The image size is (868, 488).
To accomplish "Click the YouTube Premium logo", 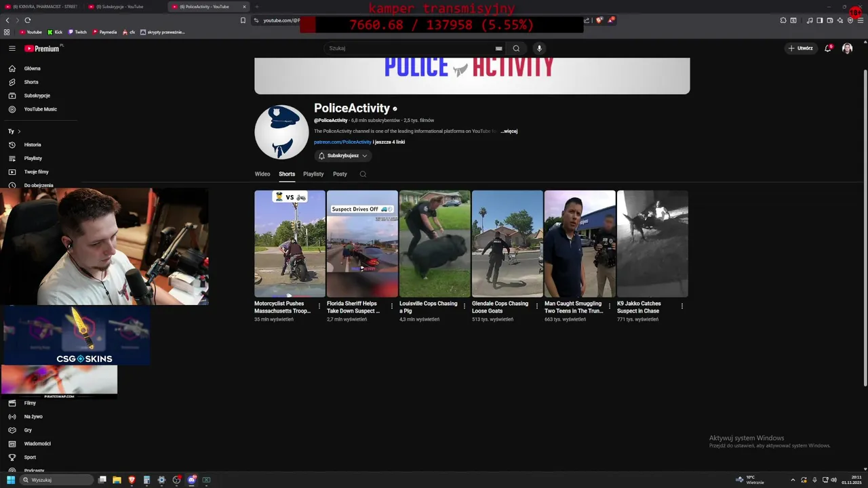I will (x=42, y=48).
